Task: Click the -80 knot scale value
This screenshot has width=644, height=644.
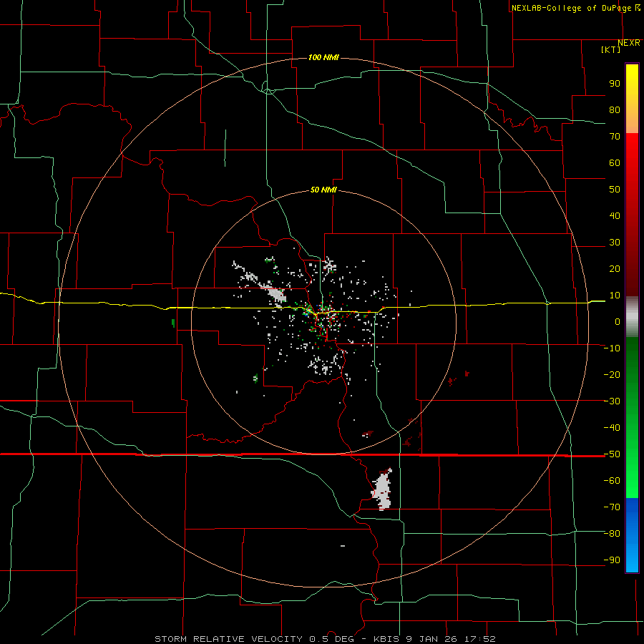Action: [612, 534]
